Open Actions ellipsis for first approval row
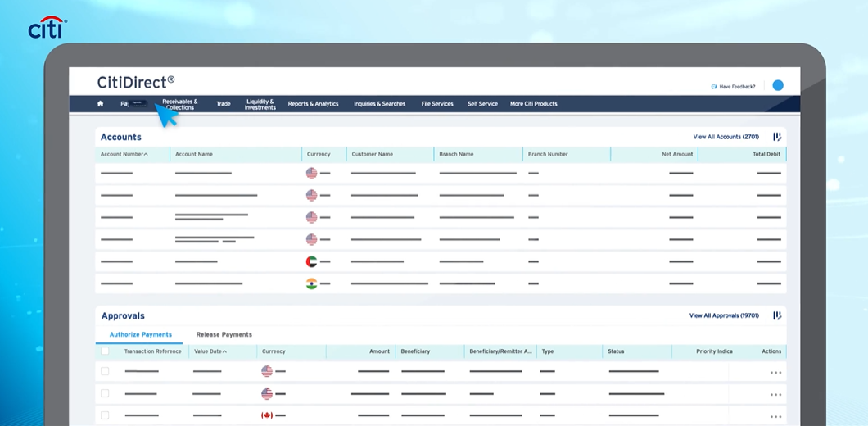868x426 pixels. 775,373
